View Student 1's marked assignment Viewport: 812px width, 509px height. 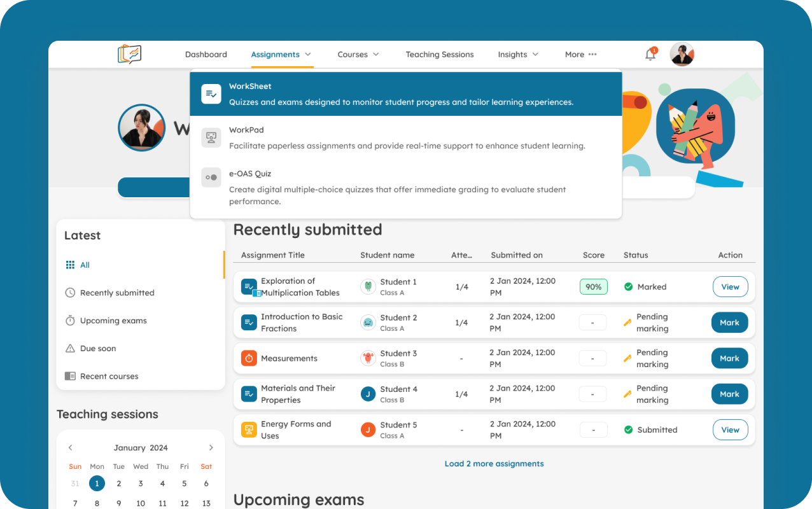[x=729, y=287]
